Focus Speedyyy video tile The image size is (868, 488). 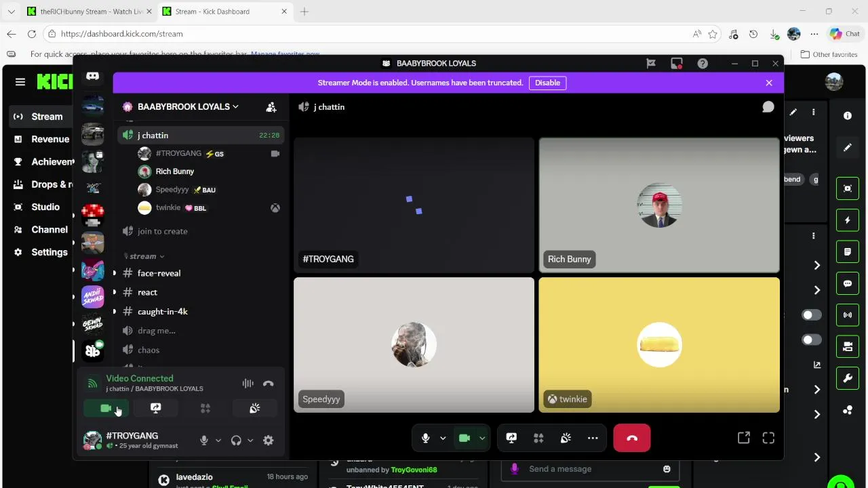click(x=414, y=345)
